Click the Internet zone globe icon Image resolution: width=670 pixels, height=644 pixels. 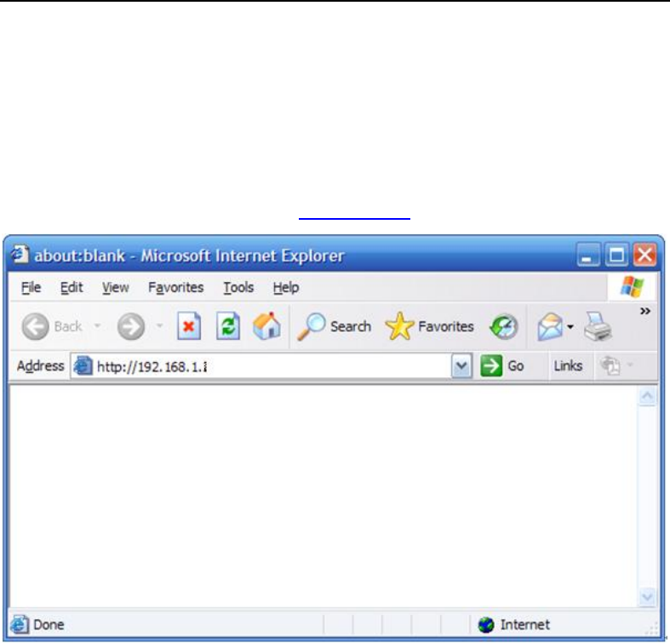tap(486, 624)
